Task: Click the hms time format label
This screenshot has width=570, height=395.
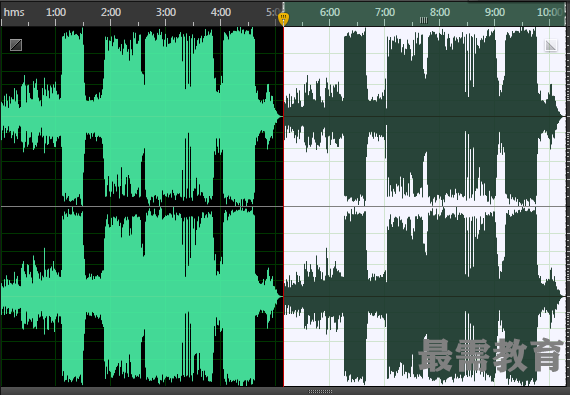Action: (x=14, y=12)
